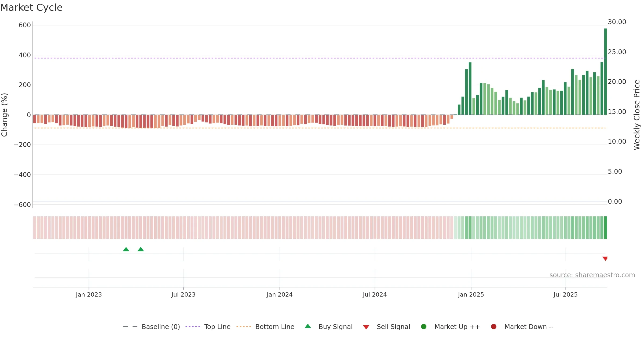Click the purple dotted Top Line legend swatch
Viewport: 644px width, 362px height.
tap(193, 327)
